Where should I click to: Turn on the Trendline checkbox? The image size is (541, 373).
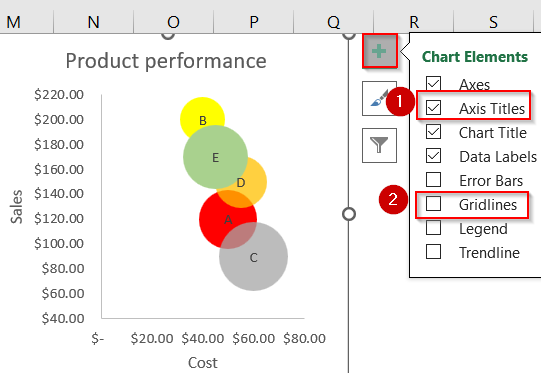point(433,252)
